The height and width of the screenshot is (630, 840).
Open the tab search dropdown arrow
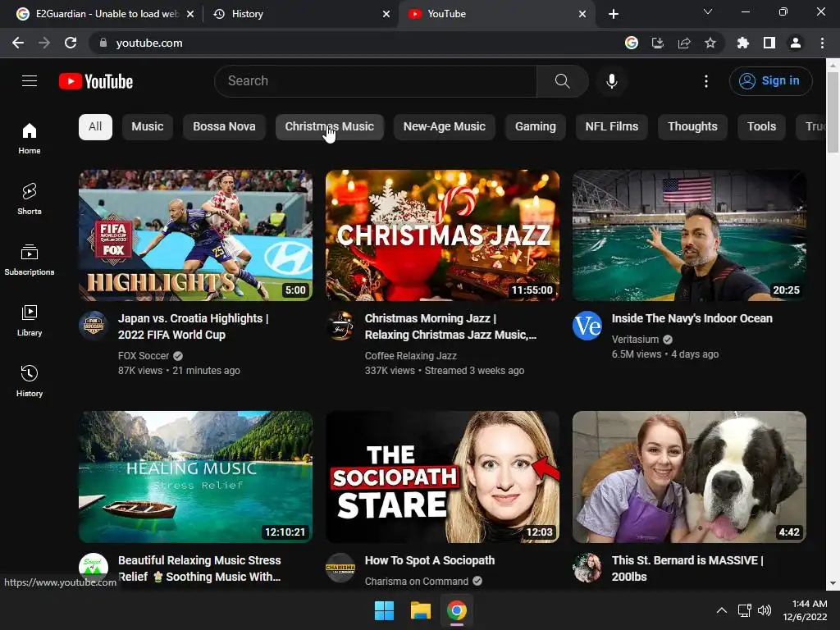(x=708, y=11)
